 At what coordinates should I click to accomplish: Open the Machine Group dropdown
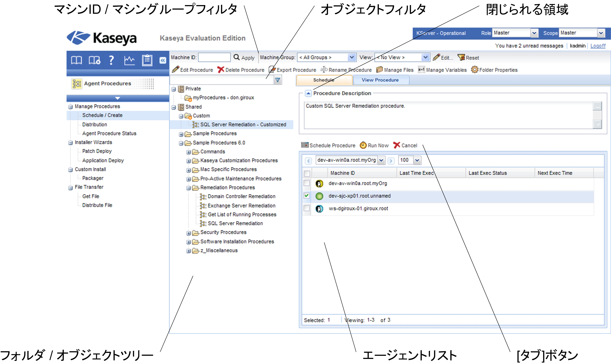pyautogui.click(x=352, y=57)
